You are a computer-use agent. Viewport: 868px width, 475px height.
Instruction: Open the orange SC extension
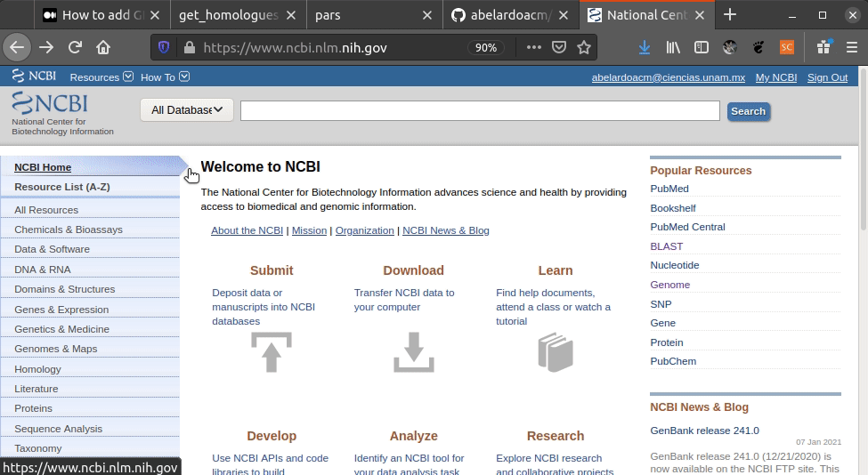click(x=787, y=47)
